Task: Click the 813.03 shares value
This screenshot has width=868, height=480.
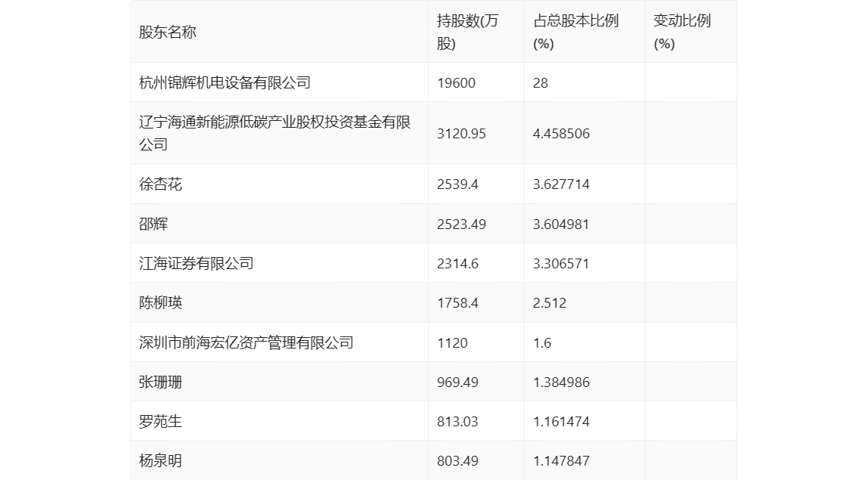Action: click(x=457, y=421)
